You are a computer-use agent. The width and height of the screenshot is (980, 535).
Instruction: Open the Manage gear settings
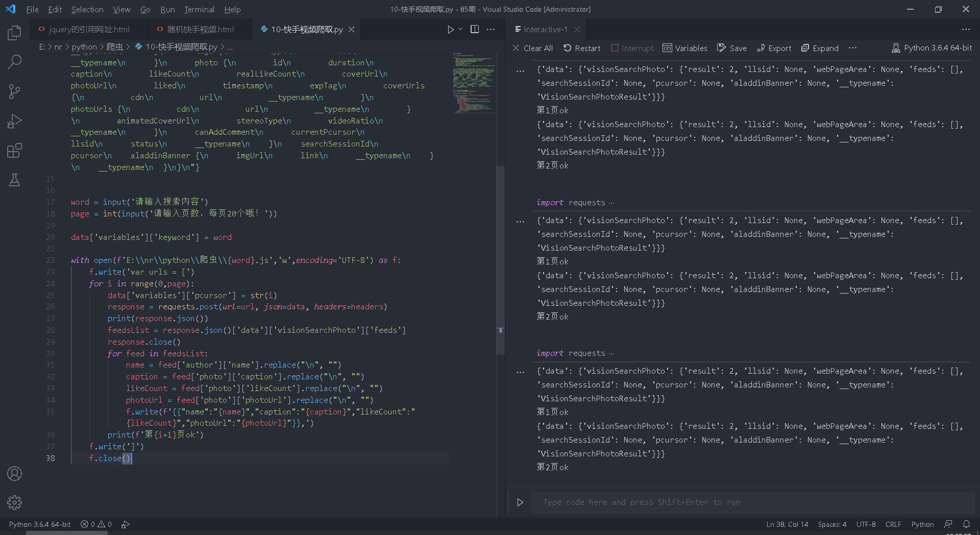(14, 502)
